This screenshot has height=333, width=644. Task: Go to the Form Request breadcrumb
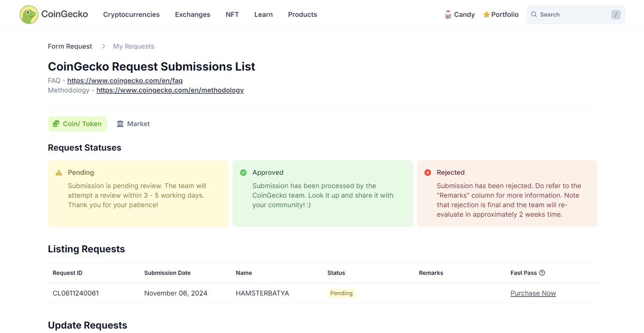[x=70, y=47]
